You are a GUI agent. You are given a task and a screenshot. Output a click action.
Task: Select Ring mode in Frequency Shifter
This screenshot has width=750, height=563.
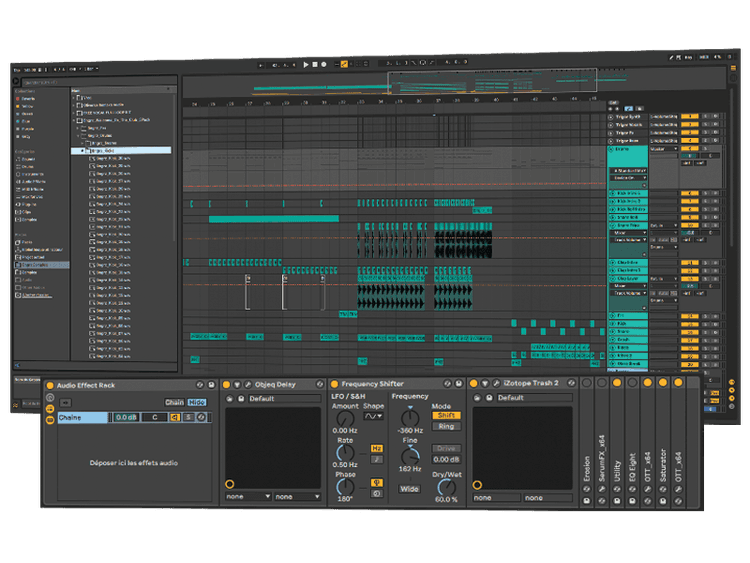447,426
